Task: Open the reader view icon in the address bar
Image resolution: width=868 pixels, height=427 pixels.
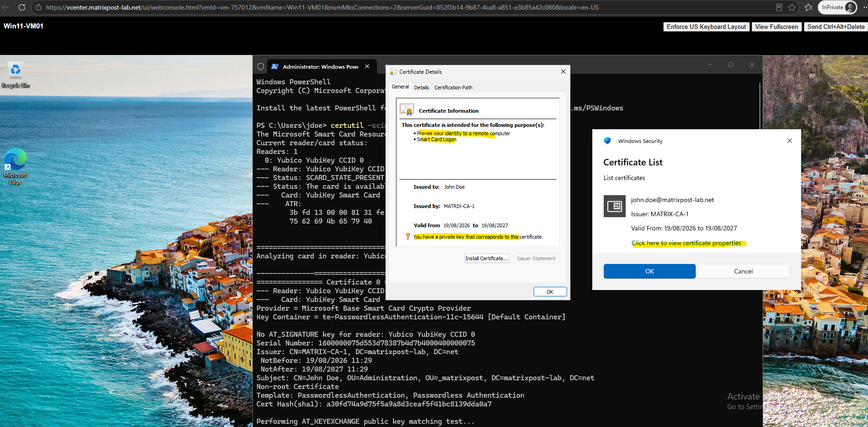Action: (779, 7)
